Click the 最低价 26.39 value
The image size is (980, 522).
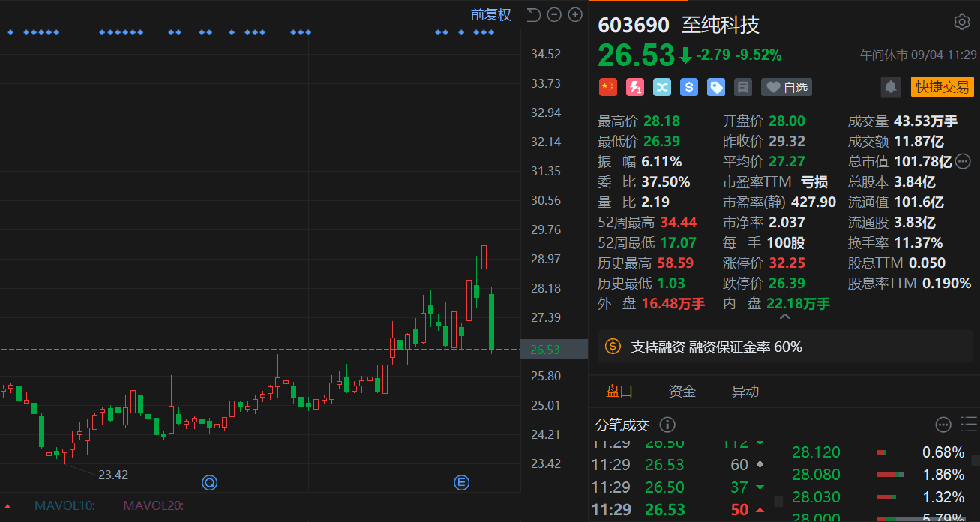click(661, 141)
